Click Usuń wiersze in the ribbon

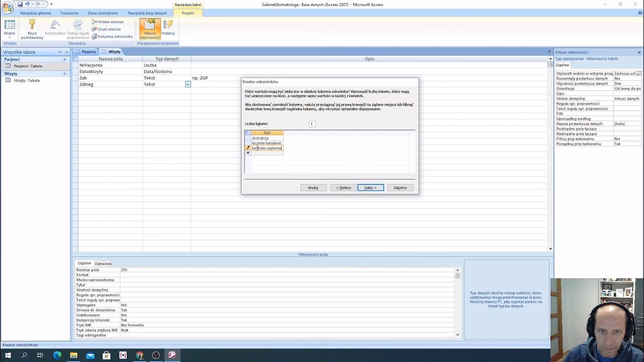(x=107, y=29)
